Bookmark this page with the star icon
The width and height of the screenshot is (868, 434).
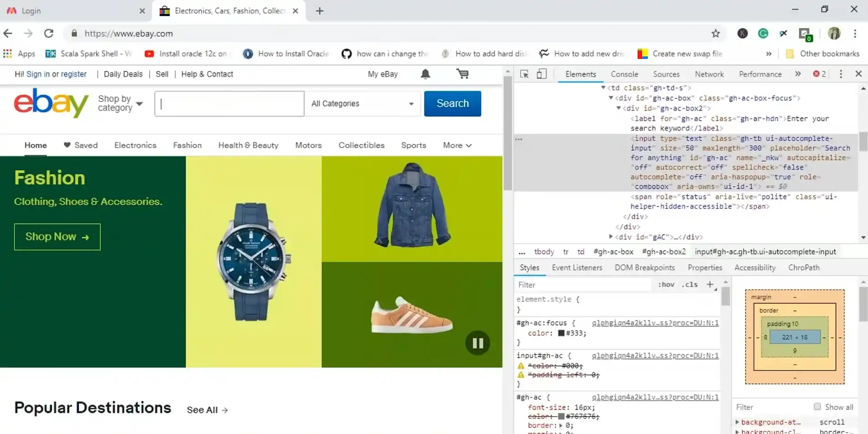715,33
